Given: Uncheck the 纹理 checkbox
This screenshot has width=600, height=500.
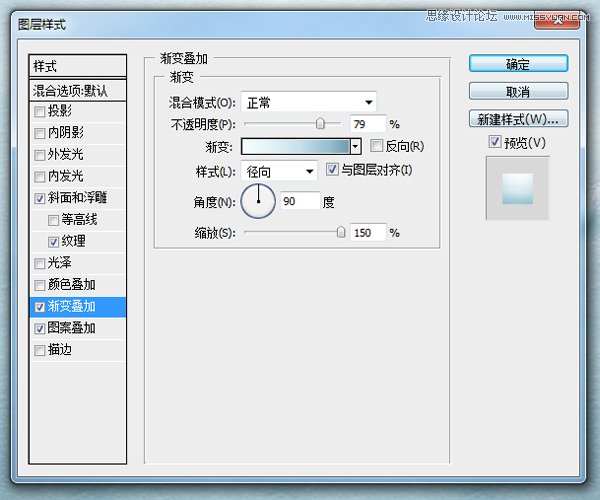Looking at the screenshot, I should (x=53, y=242).
